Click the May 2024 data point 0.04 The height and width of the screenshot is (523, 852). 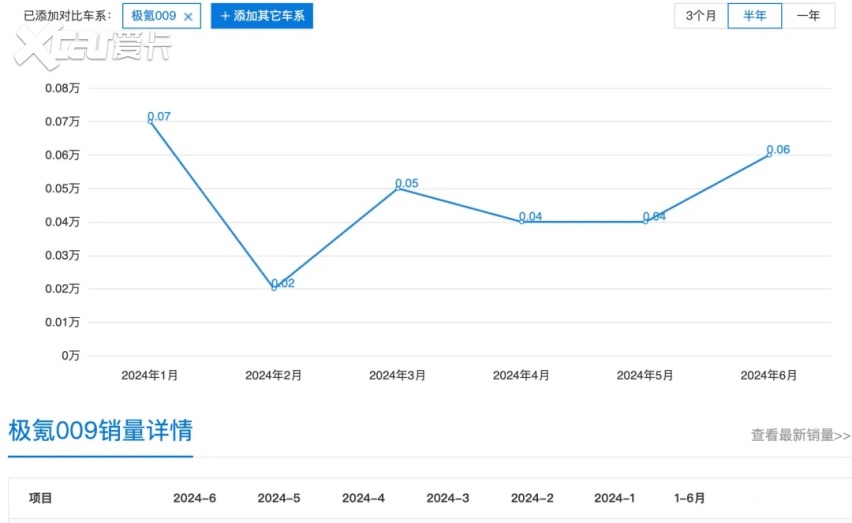click(x=645, y=221)
